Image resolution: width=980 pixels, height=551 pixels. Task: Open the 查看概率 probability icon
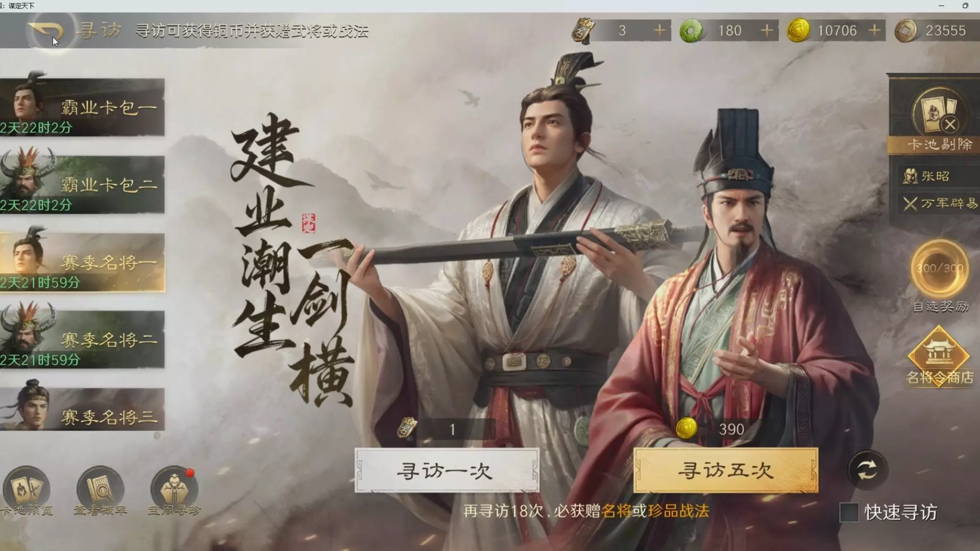(100, 489)
